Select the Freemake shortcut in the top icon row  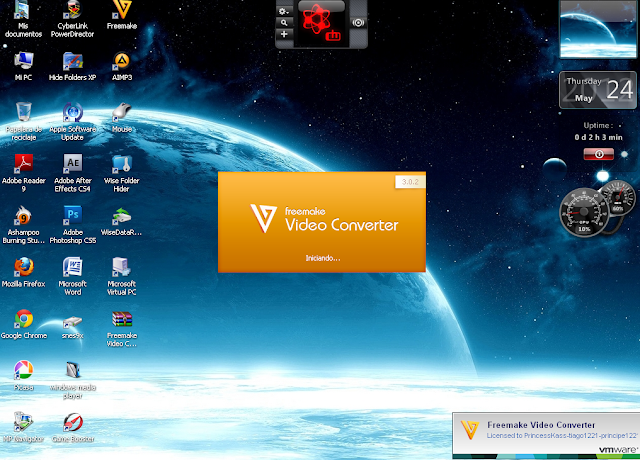(122, 15)
